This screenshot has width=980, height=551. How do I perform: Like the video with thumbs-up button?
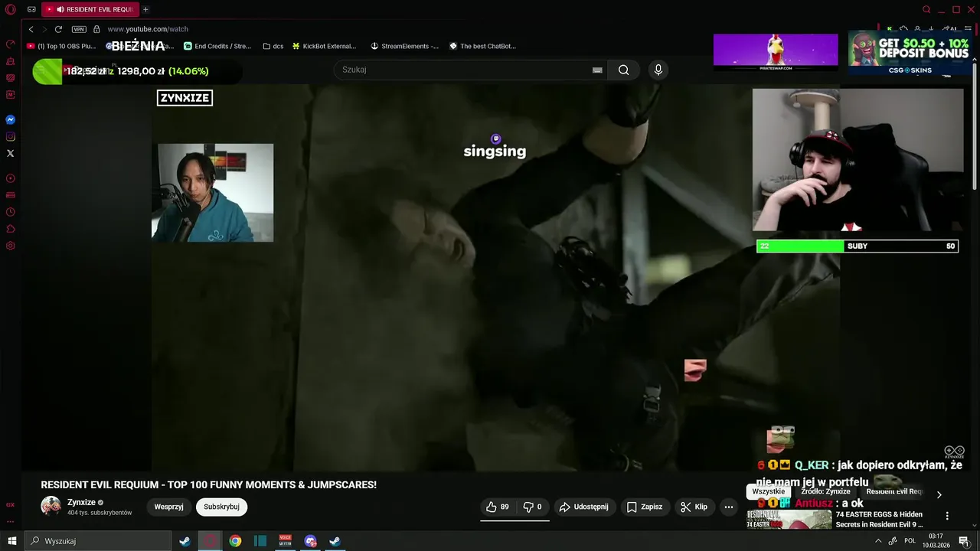498,507
